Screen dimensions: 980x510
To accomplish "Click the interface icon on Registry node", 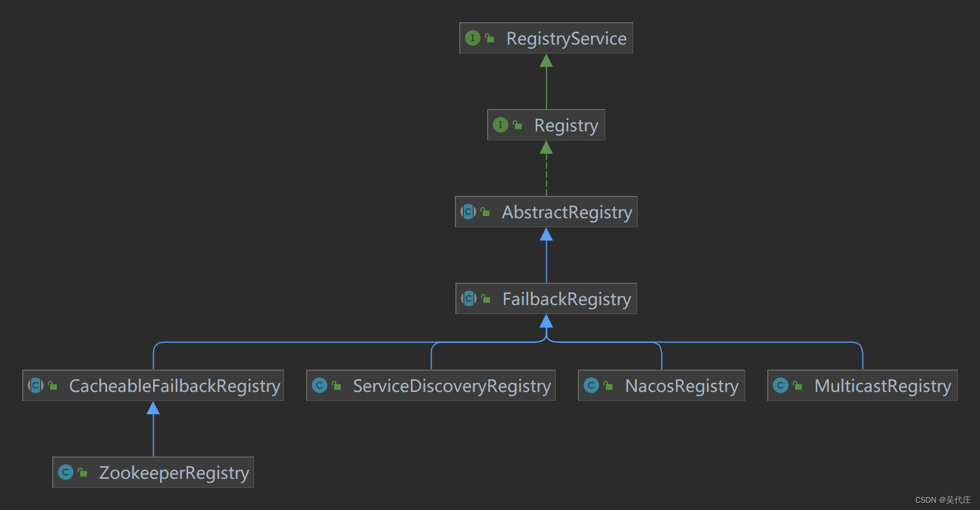I will pos(500,125).
